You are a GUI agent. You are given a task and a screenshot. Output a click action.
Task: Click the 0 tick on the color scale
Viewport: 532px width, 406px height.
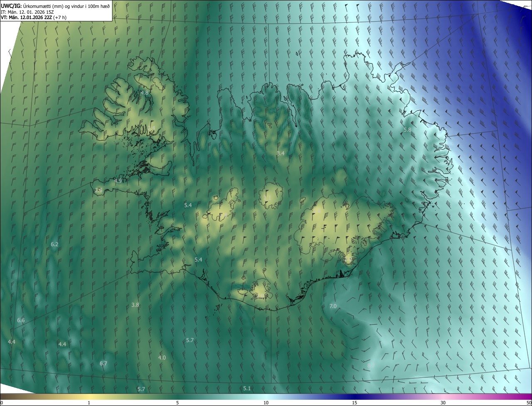pos(2,403)
